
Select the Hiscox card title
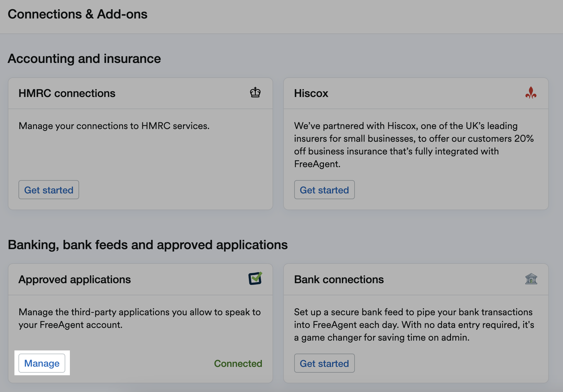pos(311,93)
